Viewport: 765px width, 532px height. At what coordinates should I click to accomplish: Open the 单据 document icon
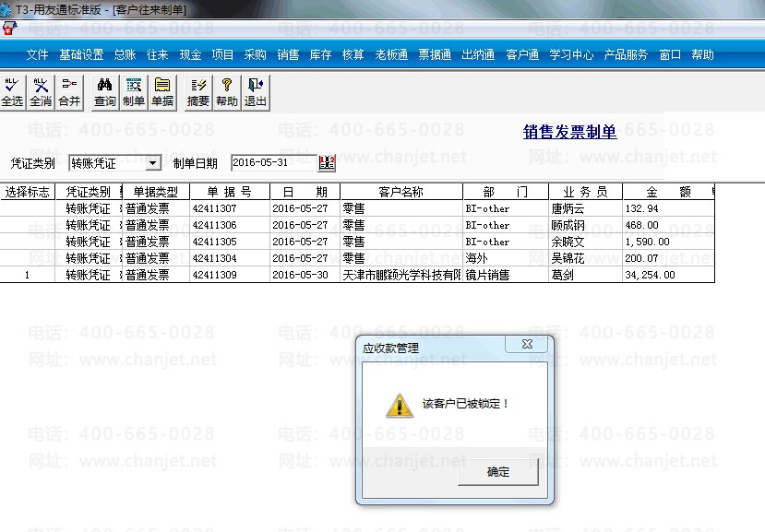pyautogui.click(x=162, y=92)
